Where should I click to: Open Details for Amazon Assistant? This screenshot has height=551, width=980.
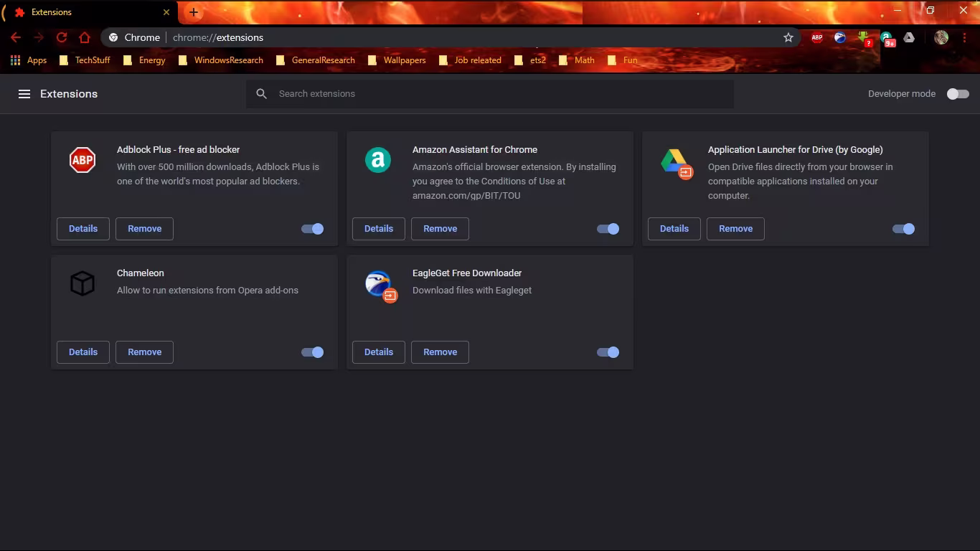coord(379,229)
